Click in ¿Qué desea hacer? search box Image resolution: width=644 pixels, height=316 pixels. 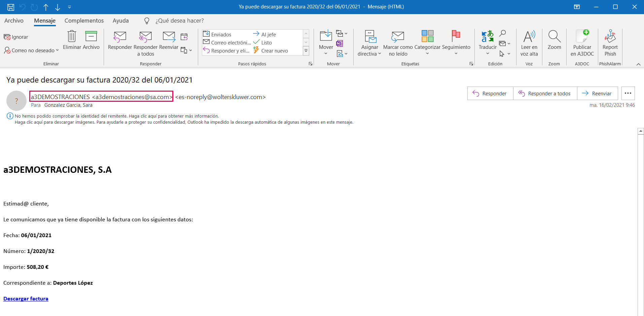tap(179, 21)
